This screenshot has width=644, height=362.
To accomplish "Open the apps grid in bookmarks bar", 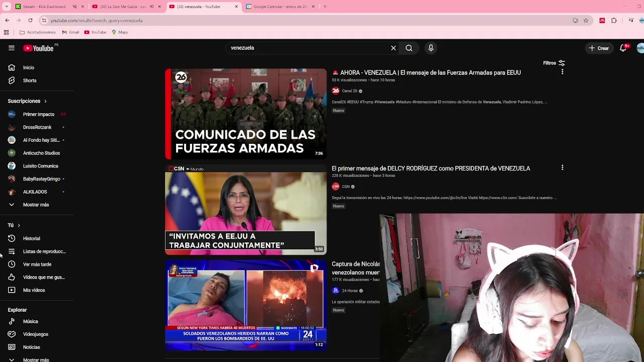I will pyautogui.click(x=6, y=32).
